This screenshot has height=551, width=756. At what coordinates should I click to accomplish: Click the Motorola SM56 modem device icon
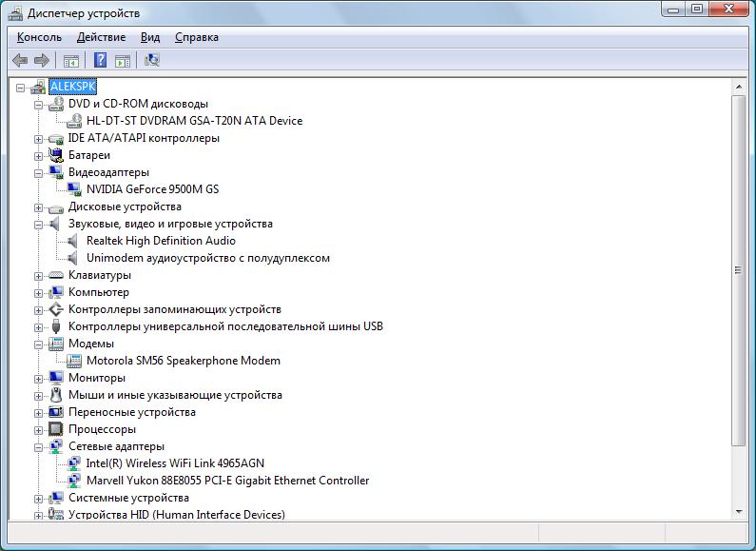(x=74, y=361)
